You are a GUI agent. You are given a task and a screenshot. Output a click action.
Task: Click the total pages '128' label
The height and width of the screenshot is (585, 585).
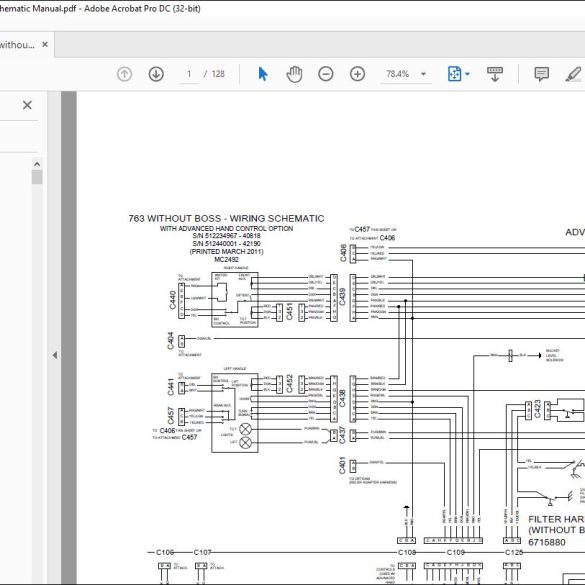coord(218,74)
